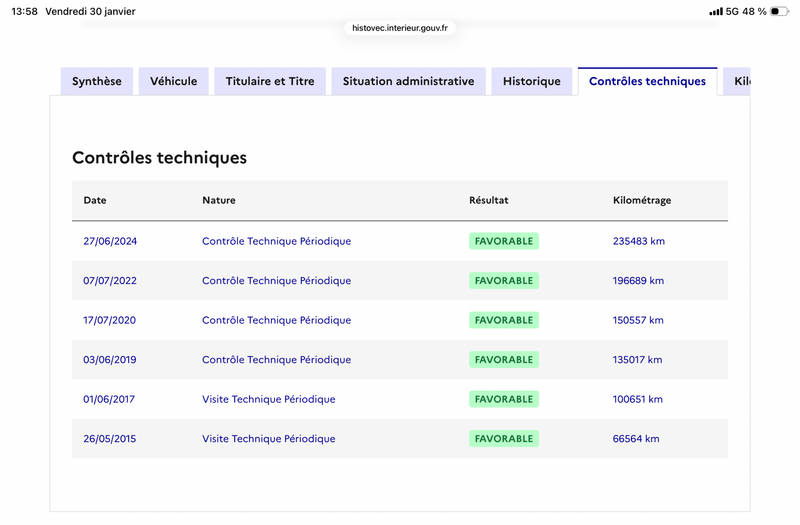The height and width of the screenshot is (525, 800).
Task: Open the Historique tab
Action: coord(532,81)
